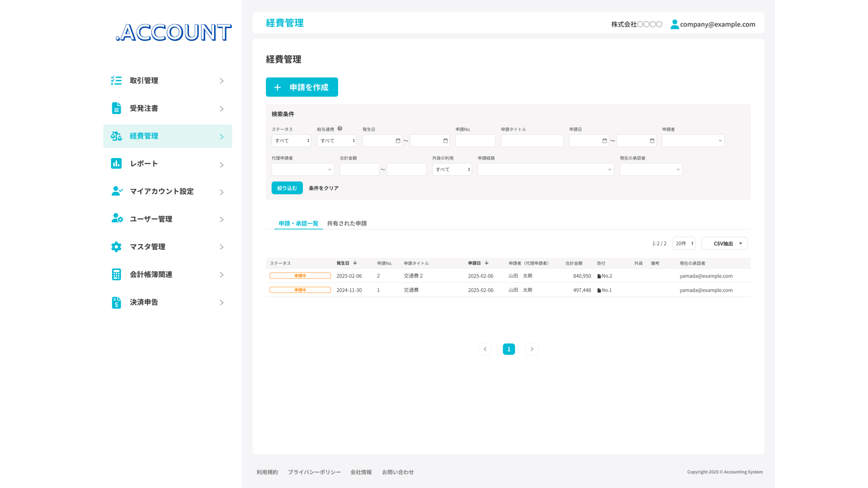
Task: Change the 20件 page size selector
Action: coord(684,243)
